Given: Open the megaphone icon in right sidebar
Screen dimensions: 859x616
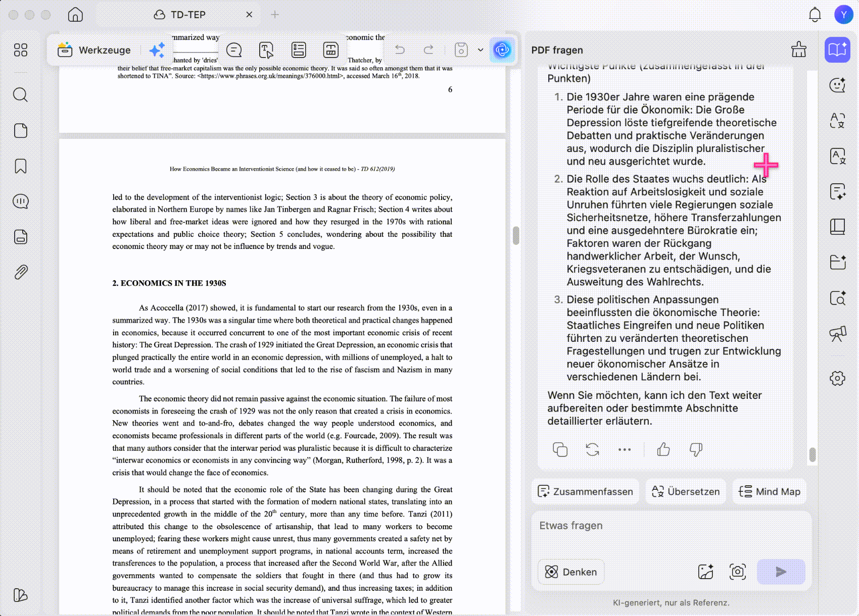Looking at the screenshot, I should click(x=837, y=333).
